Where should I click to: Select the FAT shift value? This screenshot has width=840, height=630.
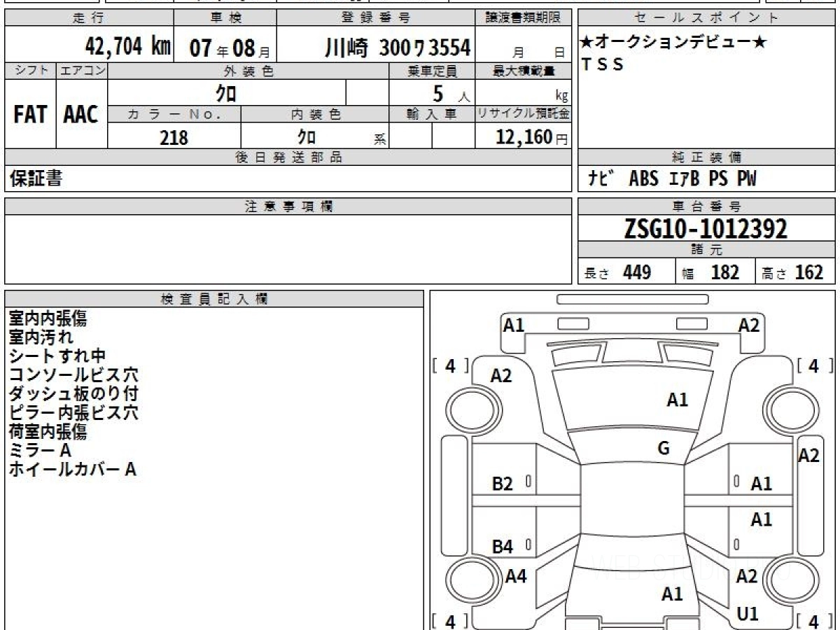click(30, 115)
